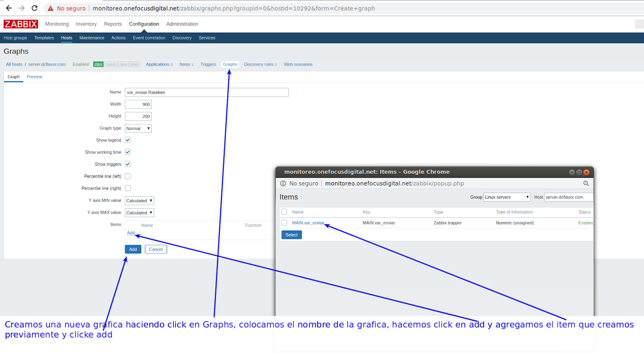644x354 pixels.
Task: Open the Reports menu
Action: point(113,24)
